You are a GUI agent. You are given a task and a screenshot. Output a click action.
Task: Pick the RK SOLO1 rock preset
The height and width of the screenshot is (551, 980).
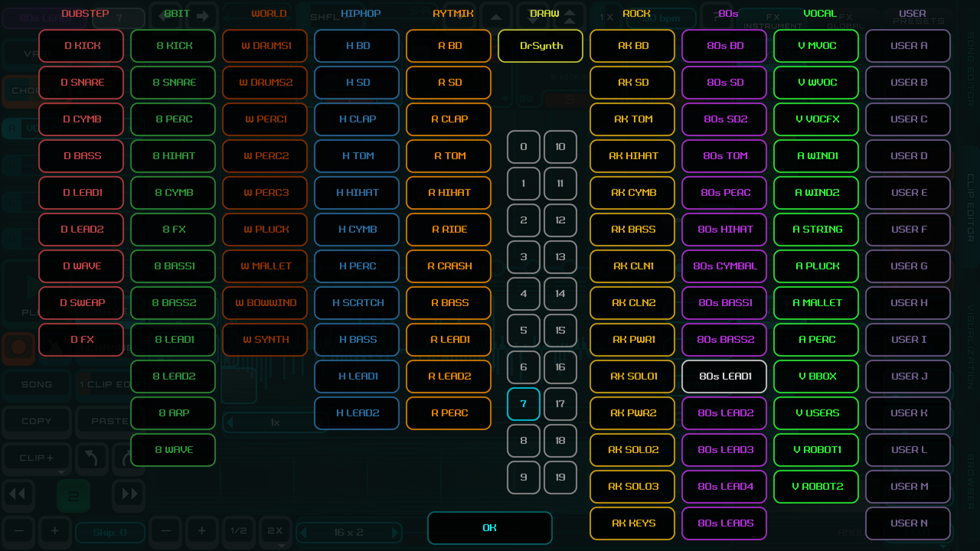(632, 376)
